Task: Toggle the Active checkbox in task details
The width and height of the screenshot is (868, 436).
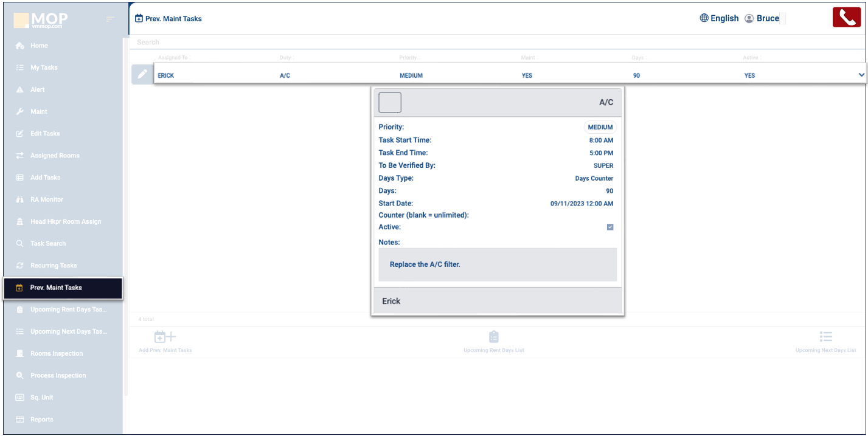Action: coord(610,227)
